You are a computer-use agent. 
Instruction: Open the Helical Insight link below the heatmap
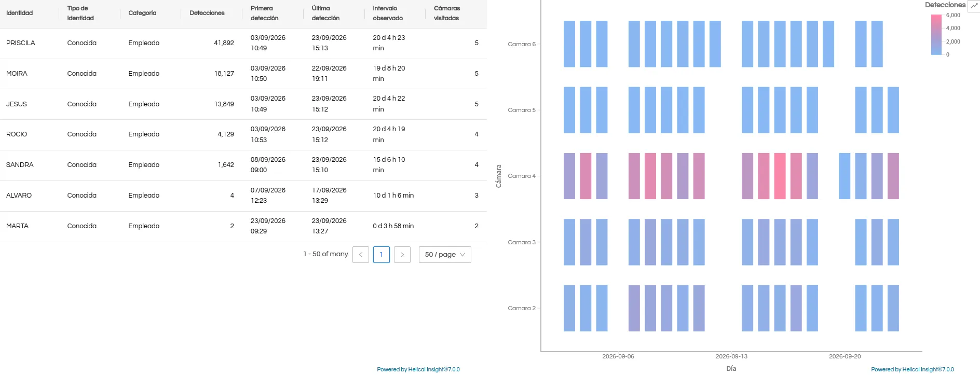pos(913,369)
